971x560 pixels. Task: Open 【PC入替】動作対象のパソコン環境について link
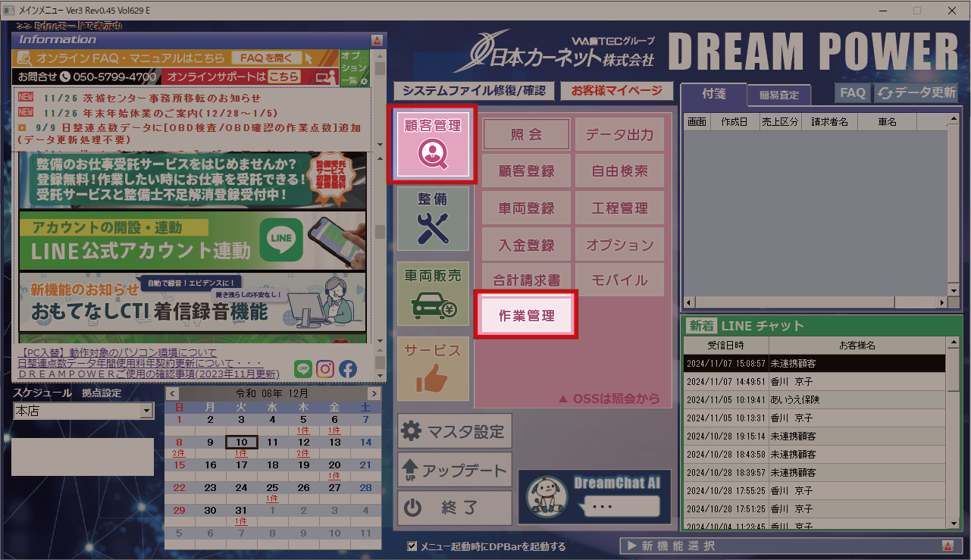tap(117, 353)
